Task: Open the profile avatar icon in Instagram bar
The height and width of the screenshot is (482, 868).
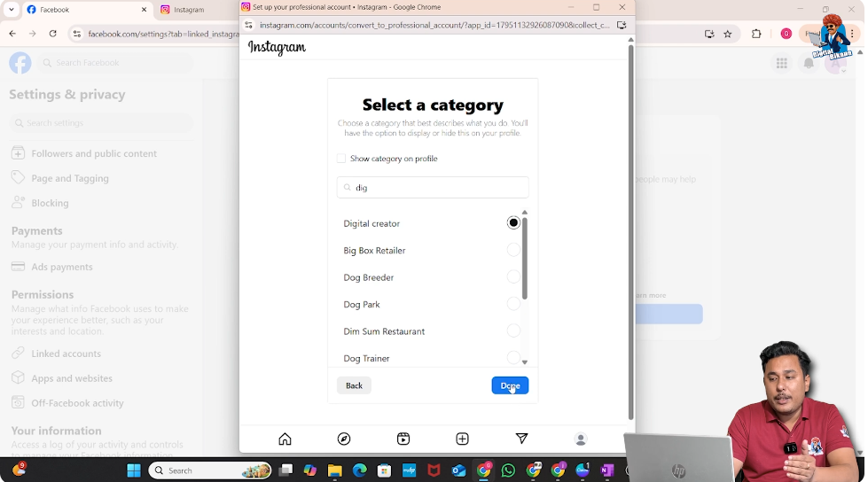Action: 581,439
